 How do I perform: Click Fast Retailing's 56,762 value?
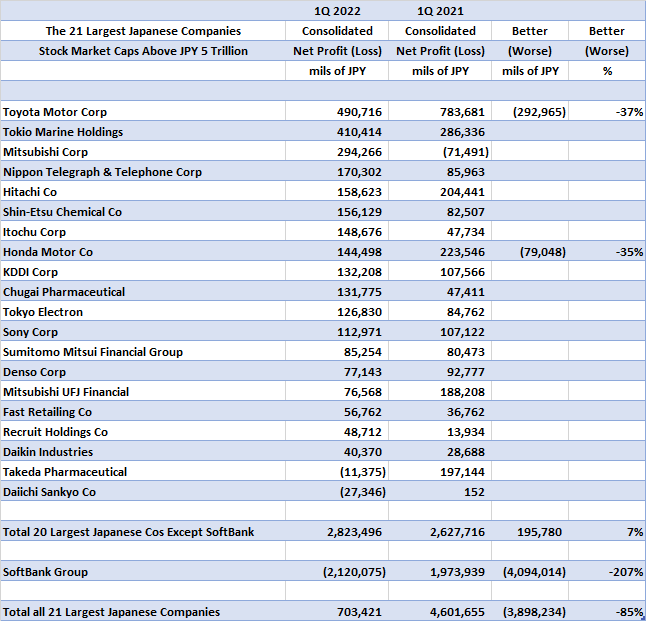[363, 412]
